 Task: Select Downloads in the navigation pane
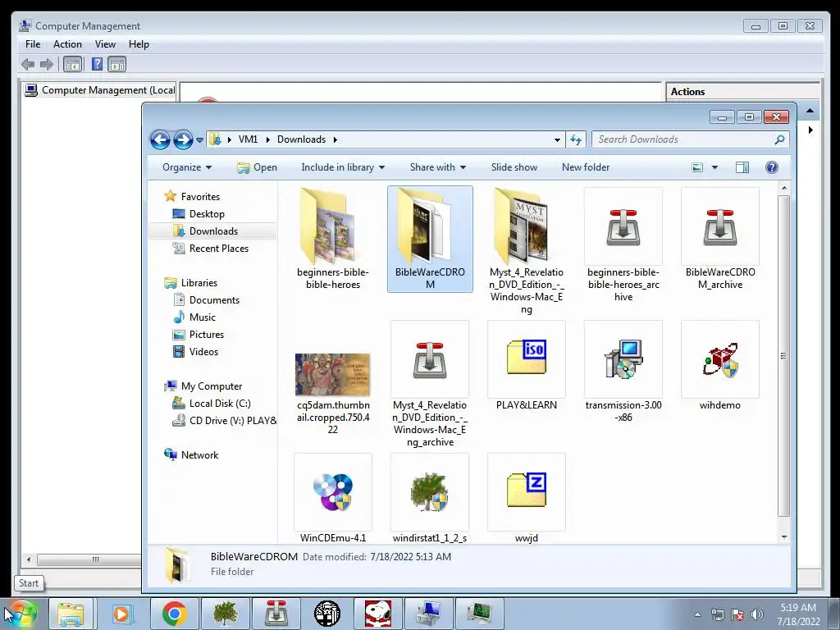pyautogui.click(x=213, y=231)
